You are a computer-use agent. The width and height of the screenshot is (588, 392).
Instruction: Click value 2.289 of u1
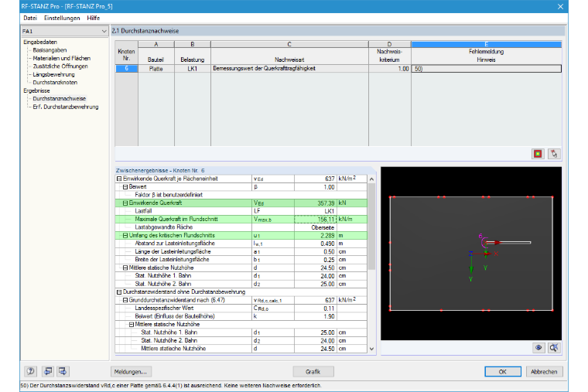point(316,235)
